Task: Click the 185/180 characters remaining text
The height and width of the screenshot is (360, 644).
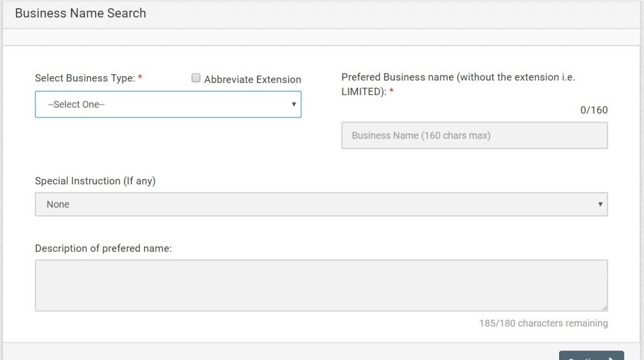Action: tap(543, 323)
